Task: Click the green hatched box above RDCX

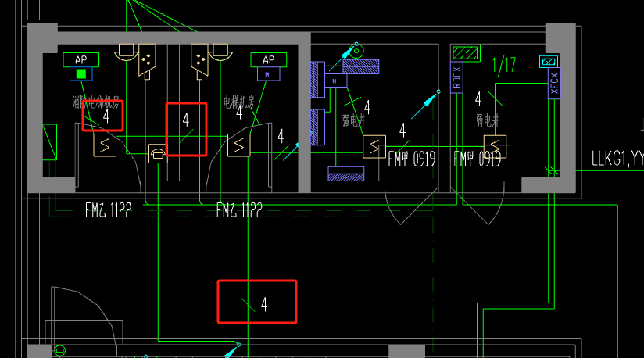Action: [466, 53]
